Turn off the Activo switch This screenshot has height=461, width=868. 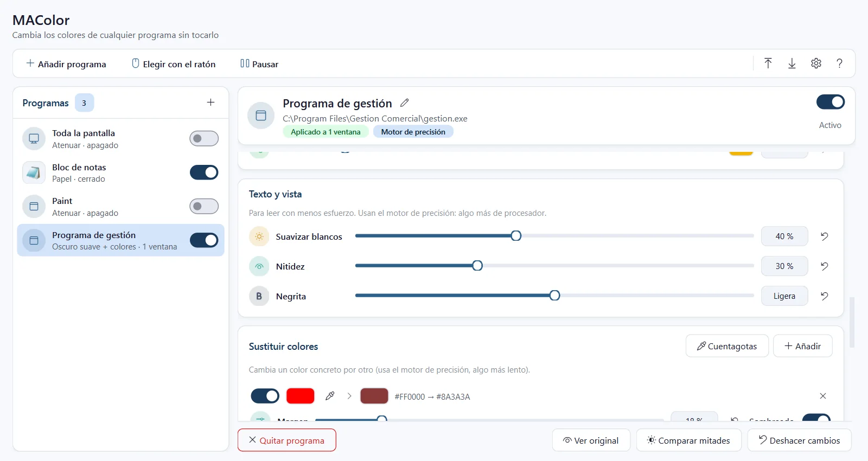pyautogui.click(x=831, y=102)
